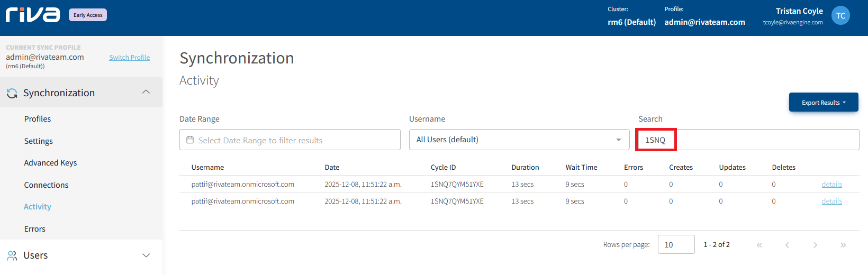This screenshot has height=275, width=868.
Task: Click the Updates column header
Action: point(732,168)
